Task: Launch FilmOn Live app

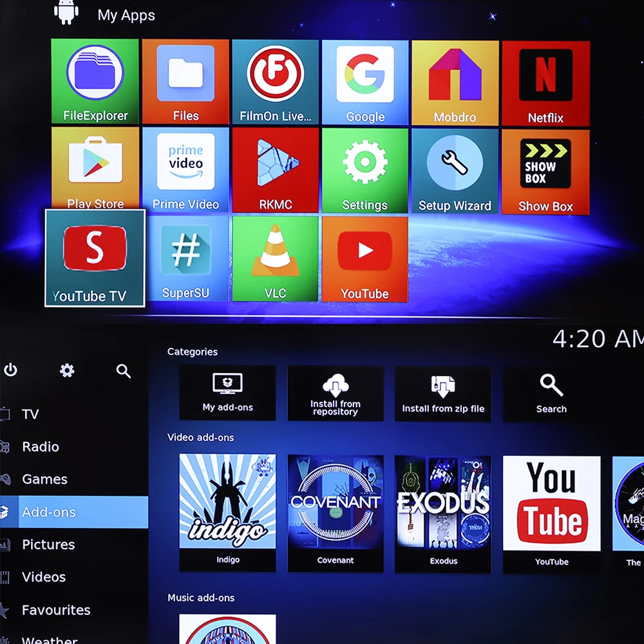Action: [275, 82]
